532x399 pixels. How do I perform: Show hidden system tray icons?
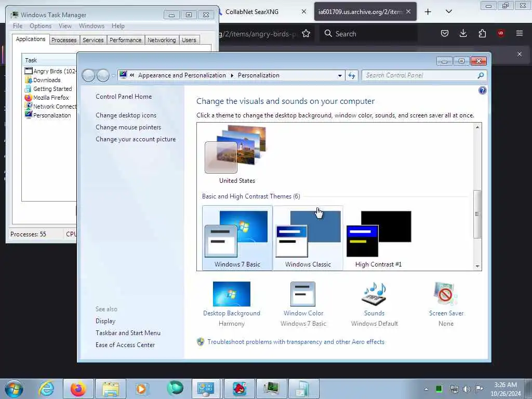point(426,389)
